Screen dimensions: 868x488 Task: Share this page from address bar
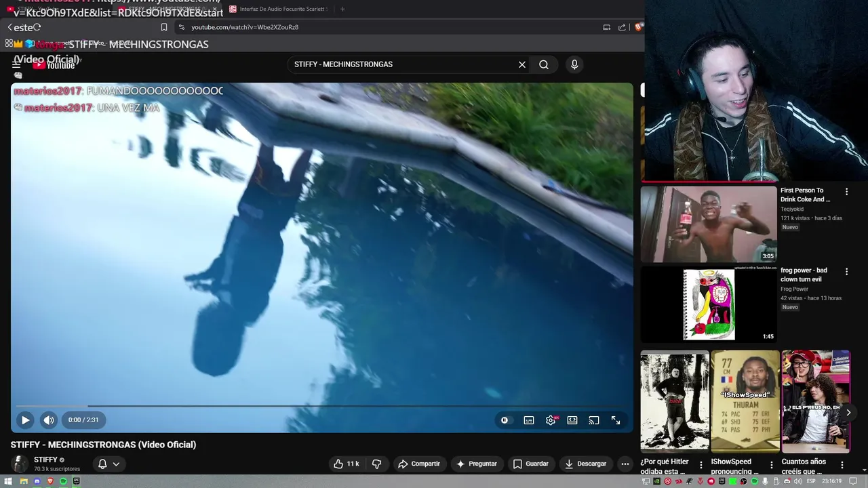(x=622, y=27)
